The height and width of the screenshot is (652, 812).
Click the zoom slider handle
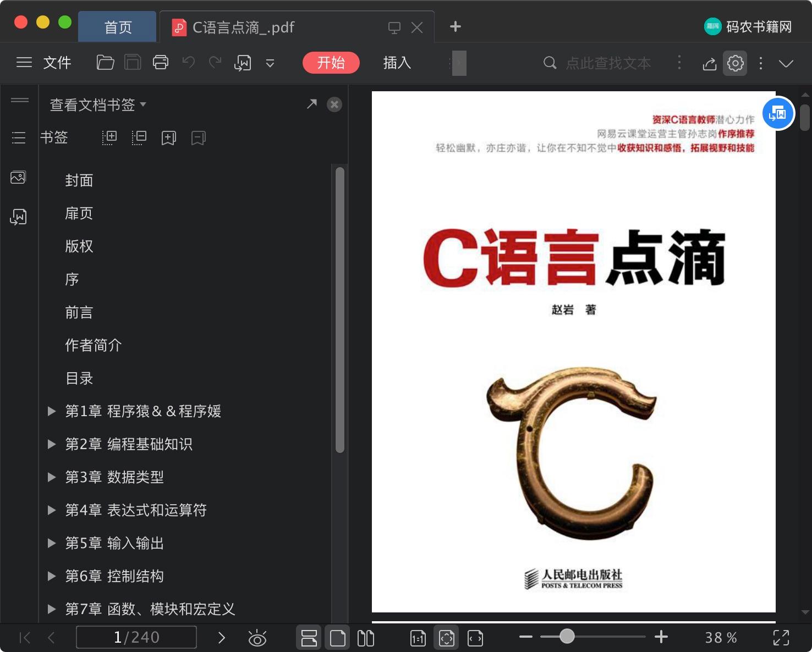(567, 637)
